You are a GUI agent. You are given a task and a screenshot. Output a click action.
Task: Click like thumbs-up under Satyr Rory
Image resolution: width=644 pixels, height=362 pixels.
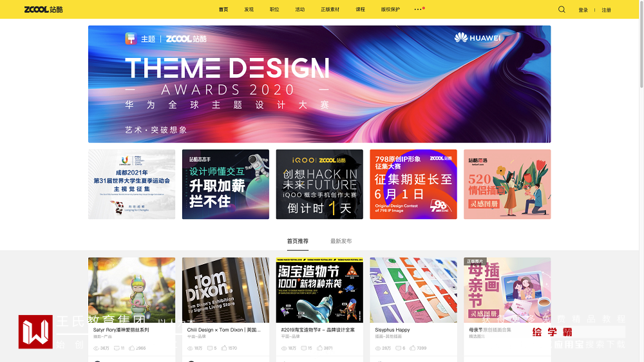coord(132,348)
